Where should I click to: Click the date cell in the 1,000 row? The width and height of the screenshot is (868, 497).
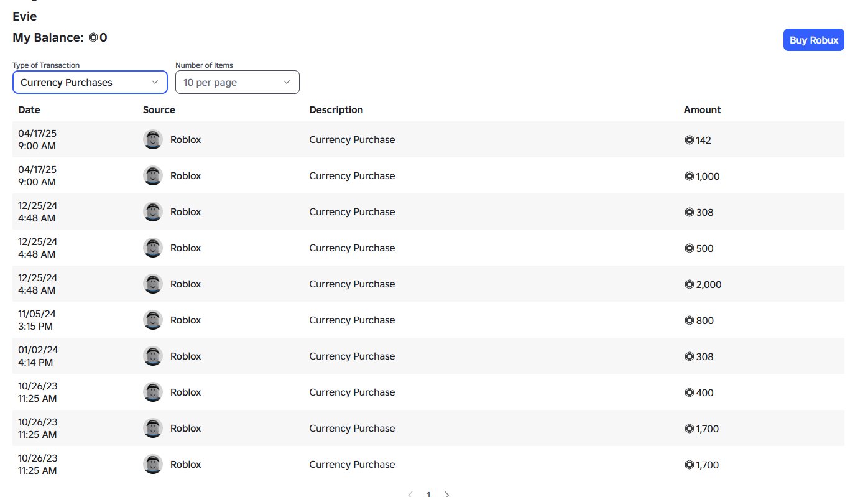[37, 175]
